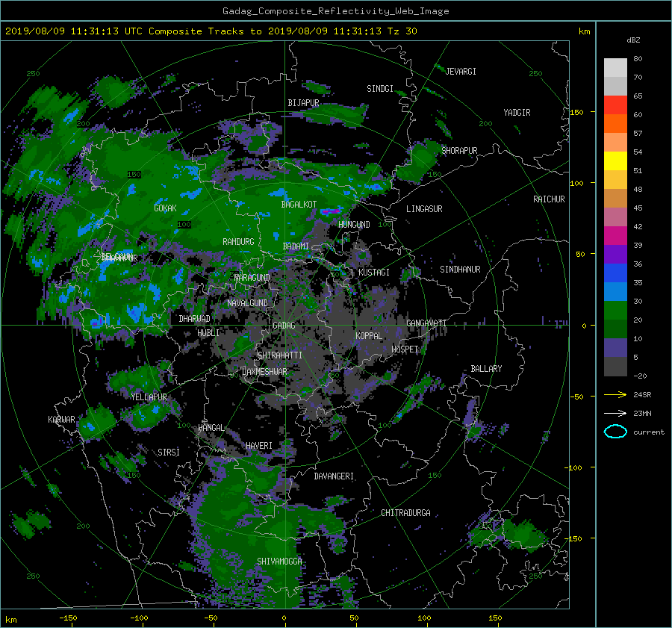Click the white 23MN arrow legend icon
This screenshot has height=628, width=672.
615,413
